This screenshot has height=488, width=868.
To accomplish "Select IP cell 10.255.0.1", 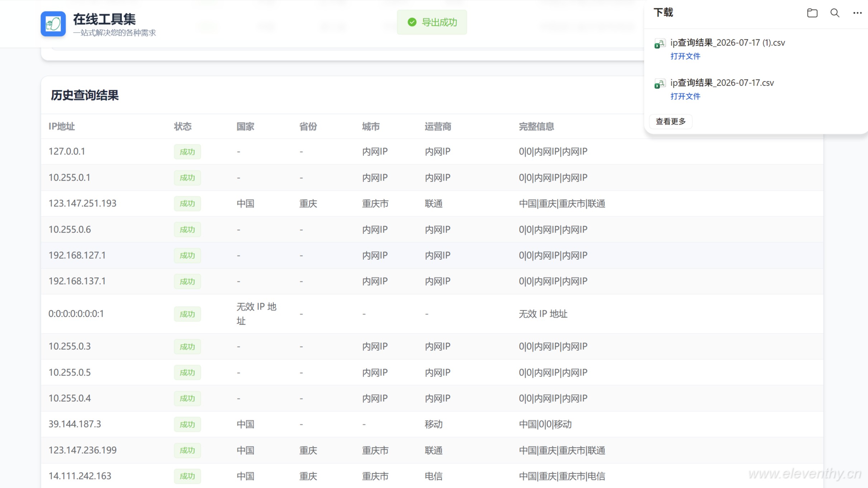I will coord(69,178).
